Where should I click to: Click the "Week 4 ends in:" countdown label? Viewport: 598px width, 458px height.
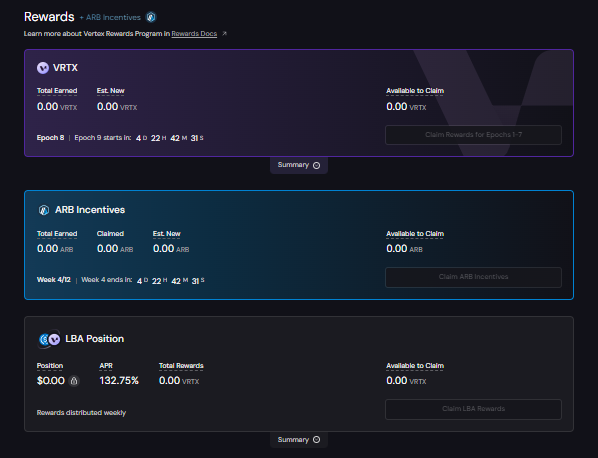pyautogui.click(x=107, y=280)
